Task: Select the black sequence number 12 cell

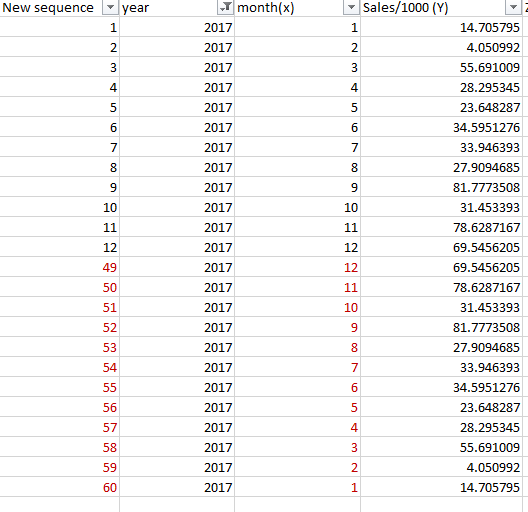Action: [x=60, y=247]
